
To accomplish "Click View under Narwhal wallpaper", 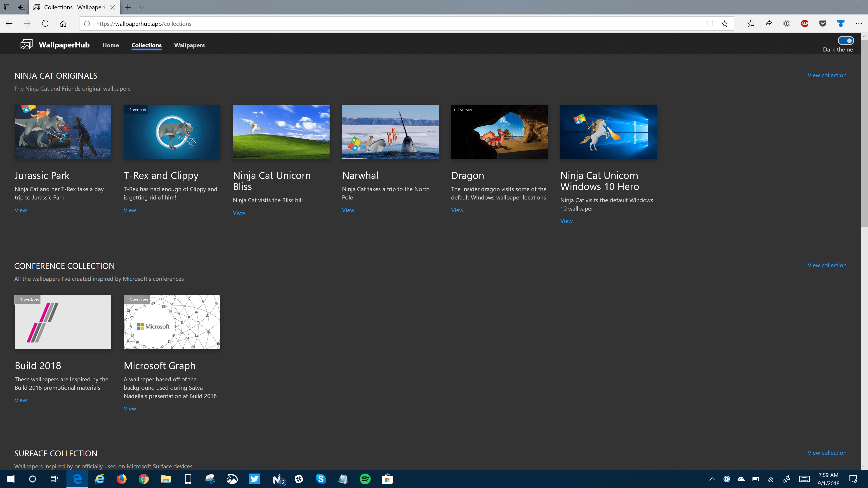I will pos(348,210).
